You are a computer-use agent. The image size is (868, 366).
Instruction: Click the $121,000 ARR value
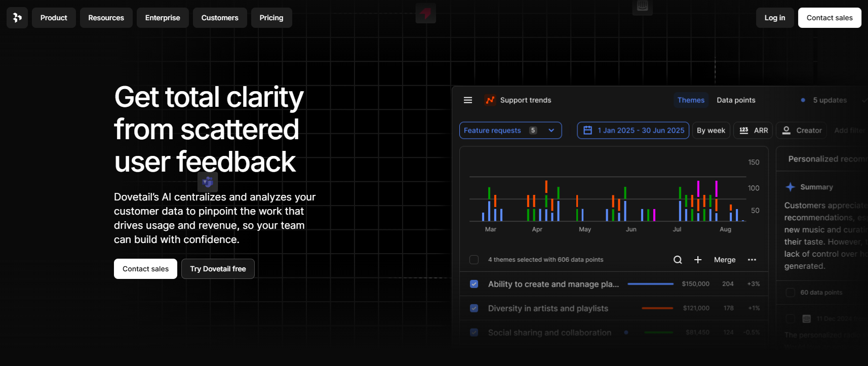point(696,308)
